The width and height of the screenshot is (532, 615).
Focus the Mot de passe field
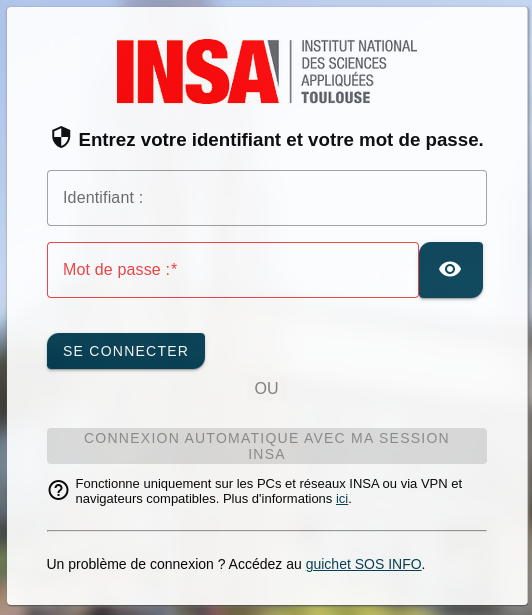pyautogui.click(x=233, y=270)
